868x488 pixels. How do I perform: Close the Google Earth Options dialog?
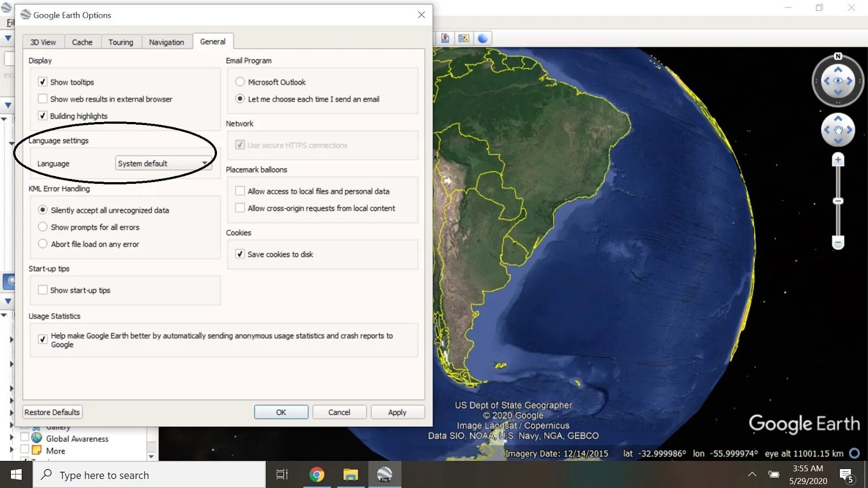pos(422,15)
